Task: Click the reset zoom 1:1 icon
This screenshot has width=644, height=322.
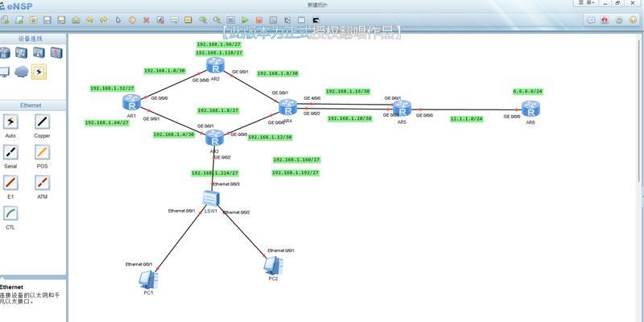Action: 231,19
